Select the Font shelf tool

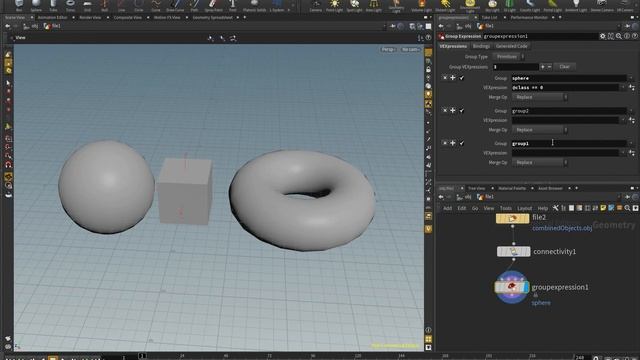232,5
